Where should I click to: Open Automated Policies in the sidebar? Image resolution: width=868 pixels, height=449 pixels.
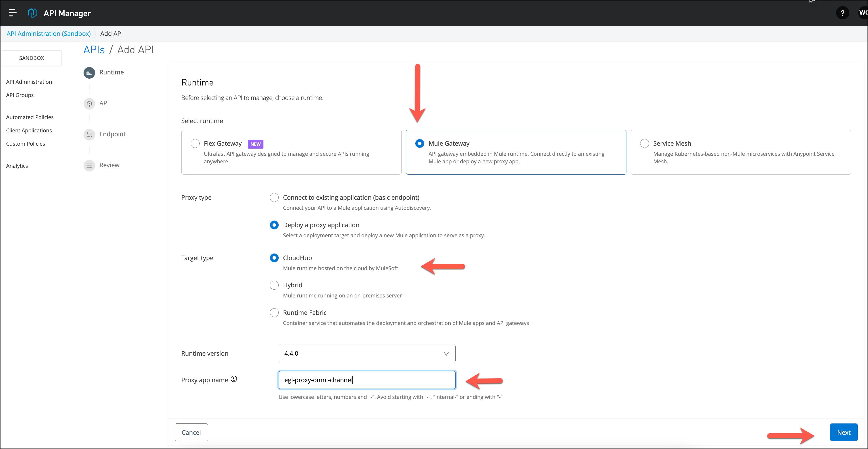[30, 117]
